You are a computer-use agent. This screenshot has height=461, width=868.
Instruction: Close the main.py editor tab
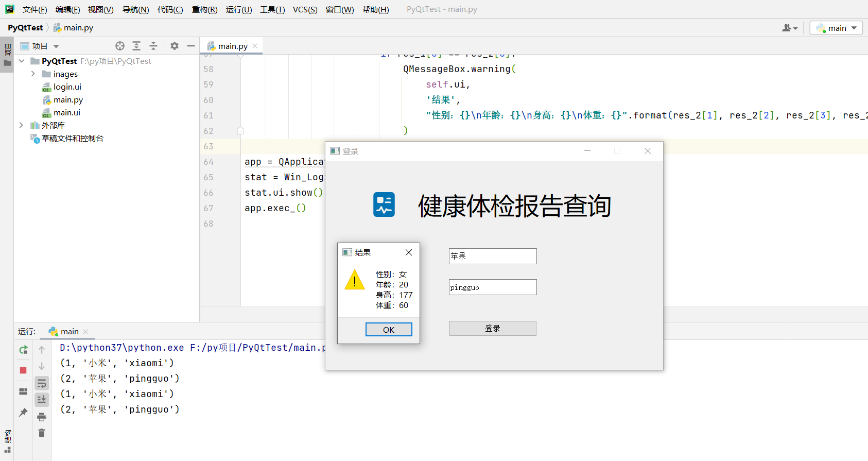coord(255,46)
